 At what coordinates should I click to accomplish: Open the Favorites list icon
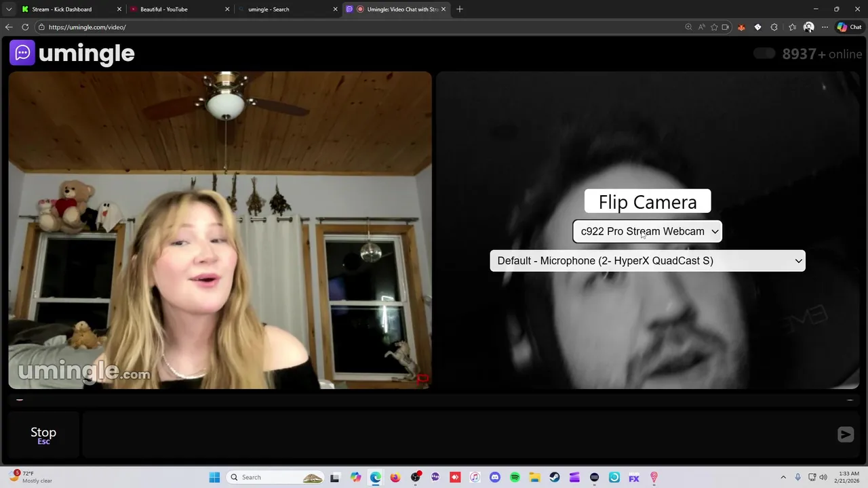[792, 27]
